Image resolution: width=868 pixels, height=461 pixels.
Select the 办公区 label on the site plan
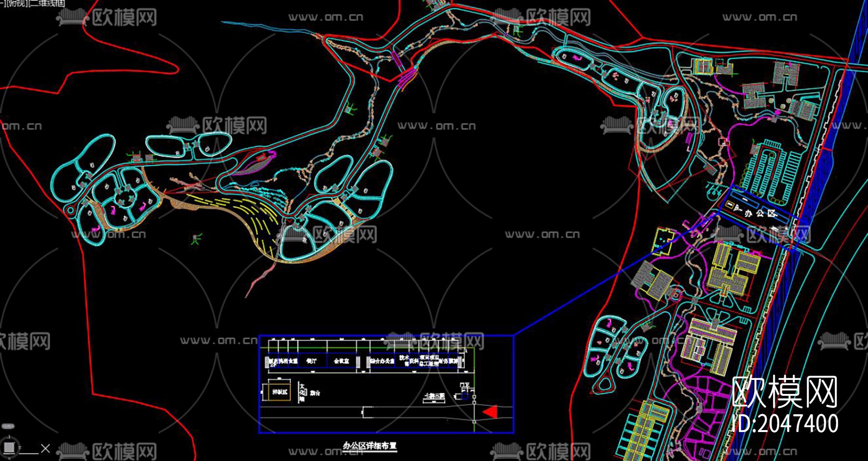point(760,213)
